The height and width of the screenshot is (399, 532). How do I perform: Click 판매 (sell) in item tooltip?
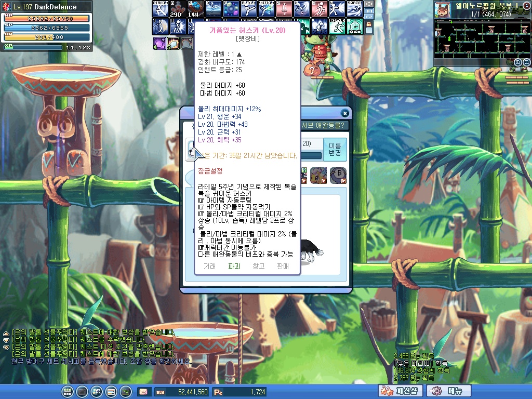click(283, 266)
